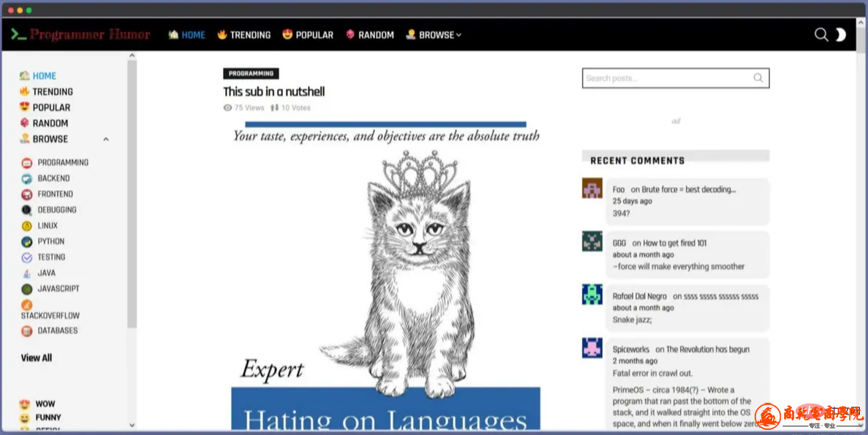Screen dimensions: 868x435
Task: Click Spiceworks commenter avatar
Action: (592, 348)
